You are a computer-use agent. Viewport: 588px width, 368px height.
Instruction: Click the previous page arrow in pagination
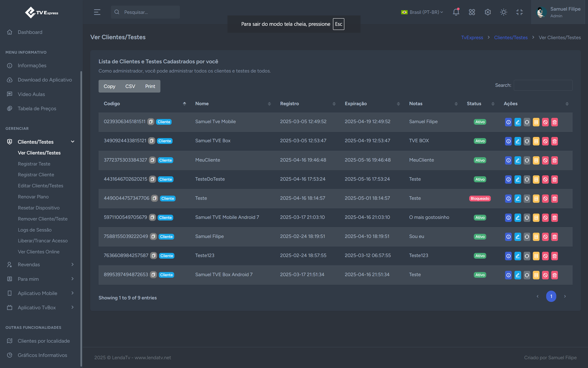(537, 296)
